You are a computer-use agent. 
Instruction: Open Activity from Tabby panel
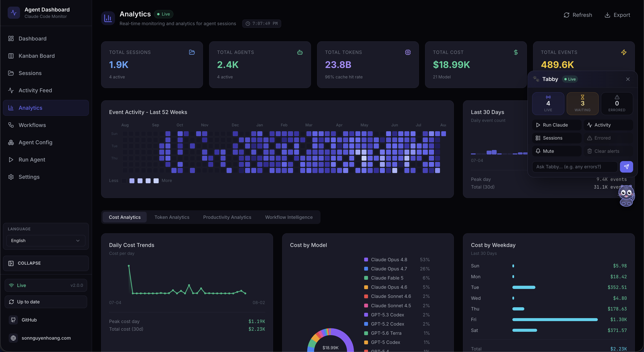(x=608, y=125)
